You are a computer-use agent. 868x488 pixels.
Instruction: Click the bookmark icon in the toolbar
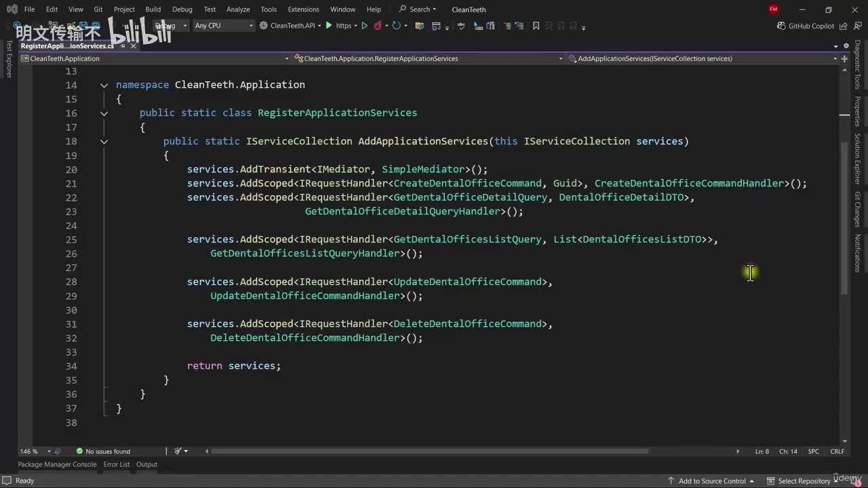536,26
